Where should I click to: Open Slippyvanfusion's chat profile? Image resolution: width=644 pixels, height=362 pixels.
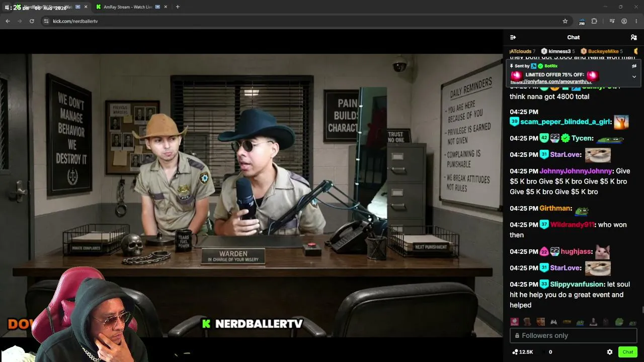[577, 284]
